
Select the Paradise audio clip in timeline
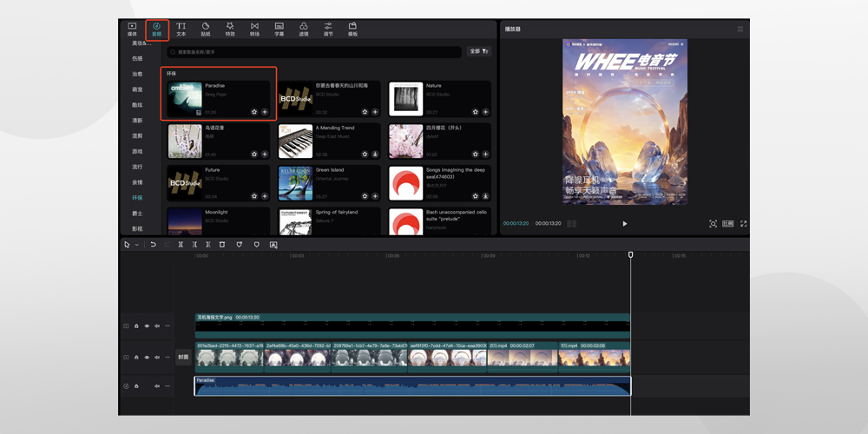point(412,386)
